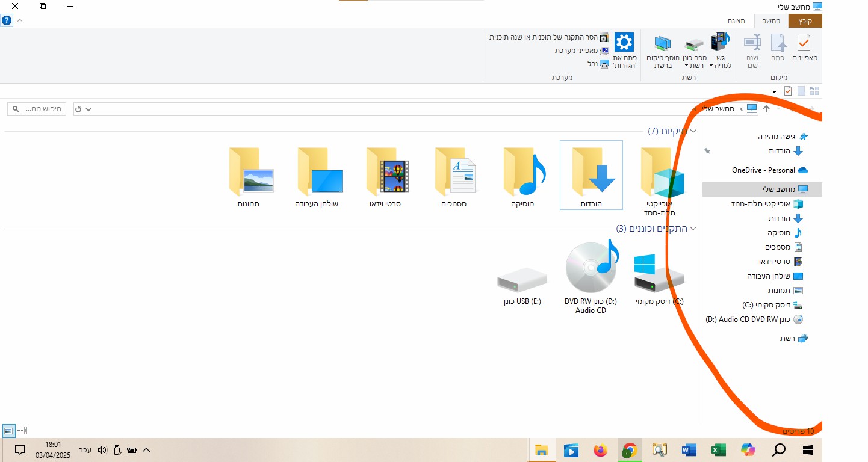Viewport: 868px width, 462px height.
Task: Show hidden tray icons with the chevron
Action: coord(146,450)
